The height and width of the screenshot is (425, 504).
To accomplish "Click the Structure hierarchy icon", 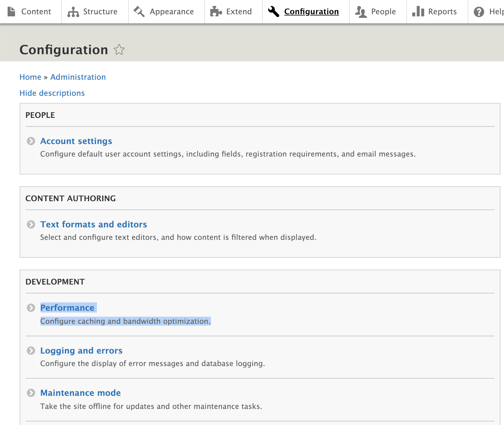I will click(x=73, y=12).
